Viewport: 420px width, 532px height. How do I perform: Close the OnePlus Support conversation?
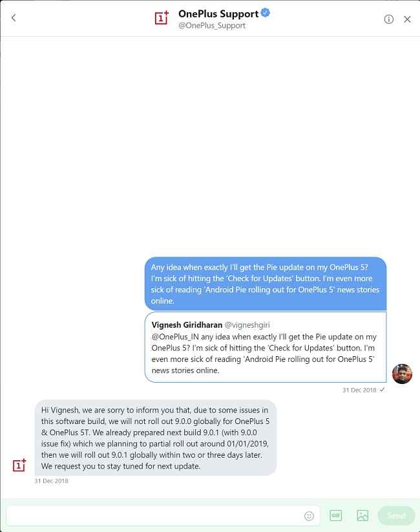[x=407, y=19]
